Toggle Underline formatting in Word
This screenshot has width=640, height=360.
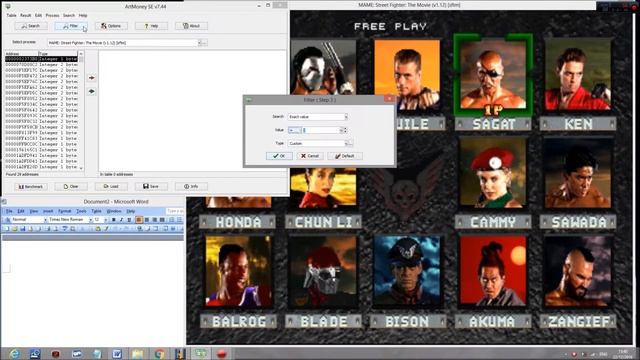coord(129,220)
